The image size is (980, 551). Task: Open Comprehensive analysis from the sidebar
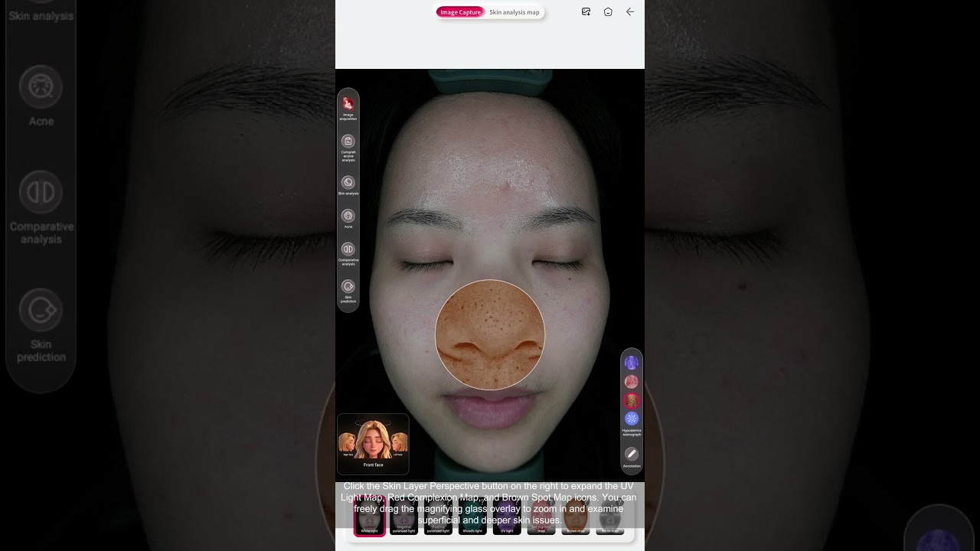coord(348,148)
